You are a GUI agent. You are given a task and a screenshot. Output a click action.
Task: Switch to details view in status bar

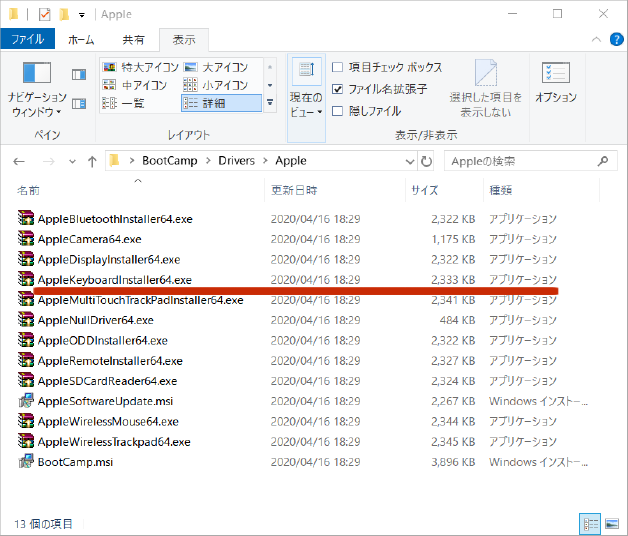pyautogui.click(x=590, y=524)
